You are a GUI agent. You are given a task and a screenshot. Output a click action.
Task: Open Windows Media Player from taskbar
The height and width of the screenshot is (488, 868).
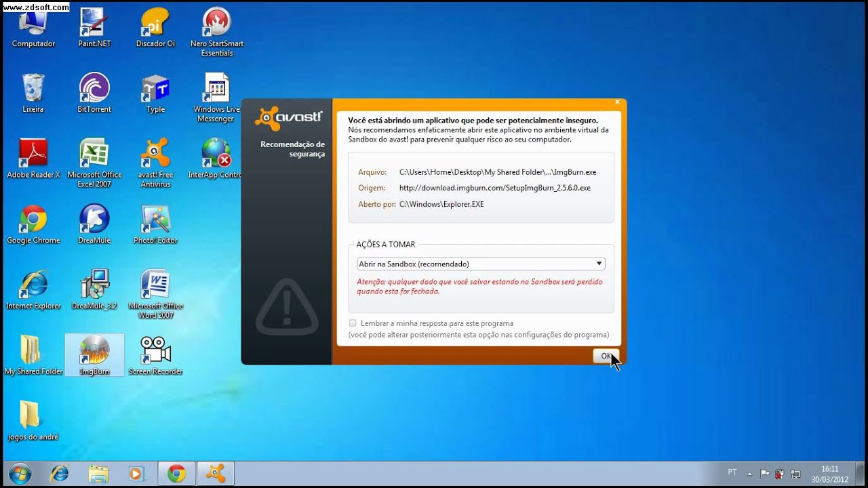pyautogui.click(x=137, y=473)
